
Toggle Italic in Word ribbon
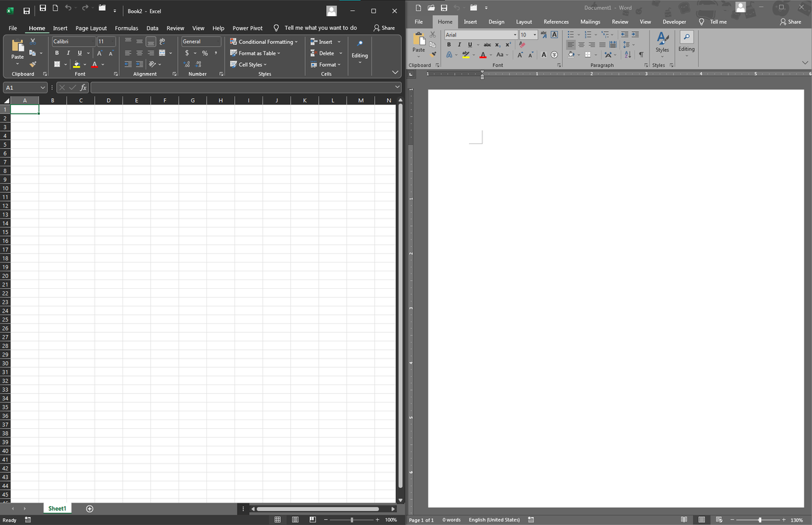459,45
